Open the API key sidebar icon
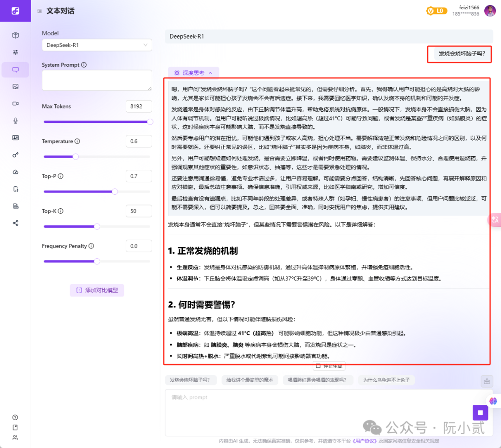This screenshot has width=501, height=448. click(15, 154)
